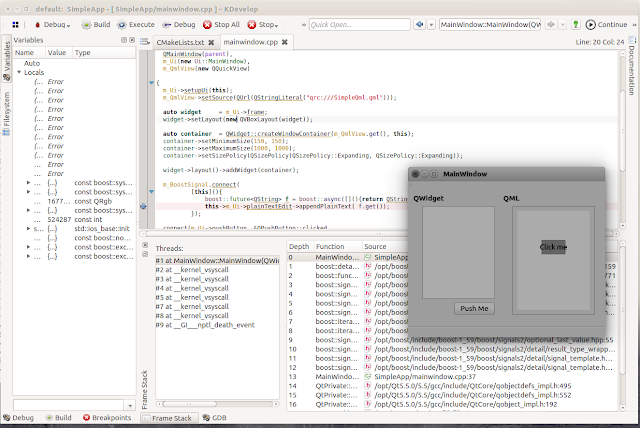Collapse the lambda fold marker near [this]
Viewport: 640px width, 428px height.
(x=151, y=191)
